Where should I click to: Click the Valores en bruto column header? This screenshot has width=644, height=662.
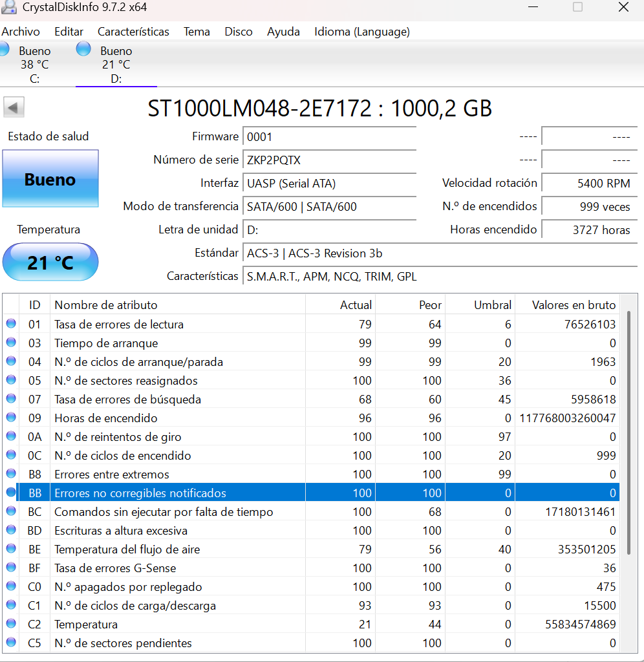click(x=567, y=305)
